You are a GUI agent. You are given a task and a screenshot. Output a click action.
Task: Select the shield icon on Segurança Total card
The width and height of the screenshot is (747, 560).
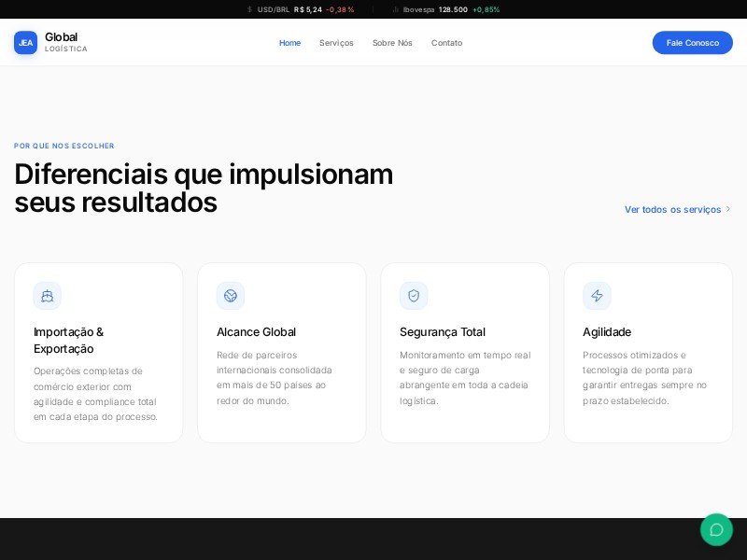point(414,296)
